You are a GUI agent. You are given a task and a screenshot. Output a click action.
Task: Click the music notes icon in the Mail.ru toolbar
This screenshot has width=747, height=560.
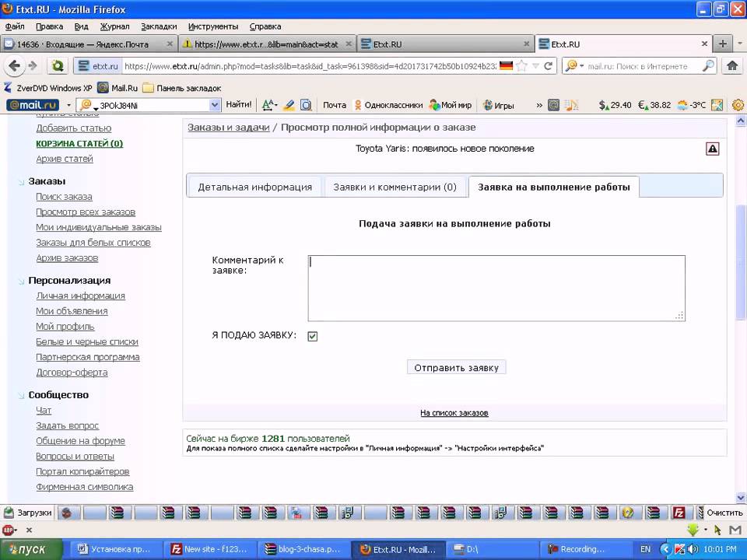571,105
